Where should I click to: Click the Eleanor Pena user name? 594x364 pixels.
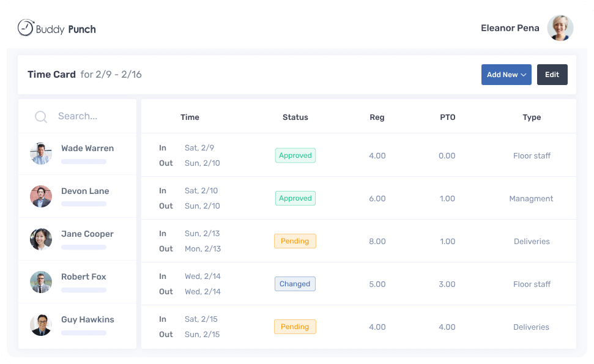pos(510,28)
